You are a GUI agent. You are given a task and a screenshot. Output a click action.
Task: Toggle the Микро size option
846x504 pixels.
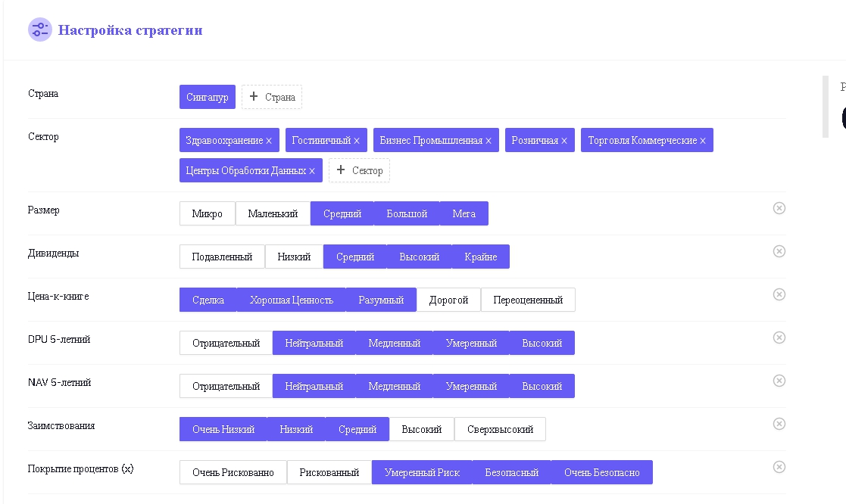(208, 213)
